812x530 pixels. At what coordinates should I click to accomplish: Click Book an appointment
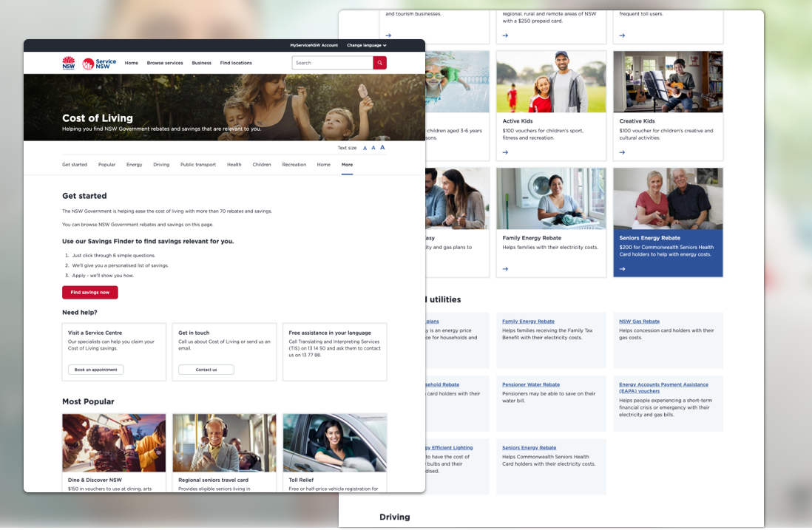95,369
